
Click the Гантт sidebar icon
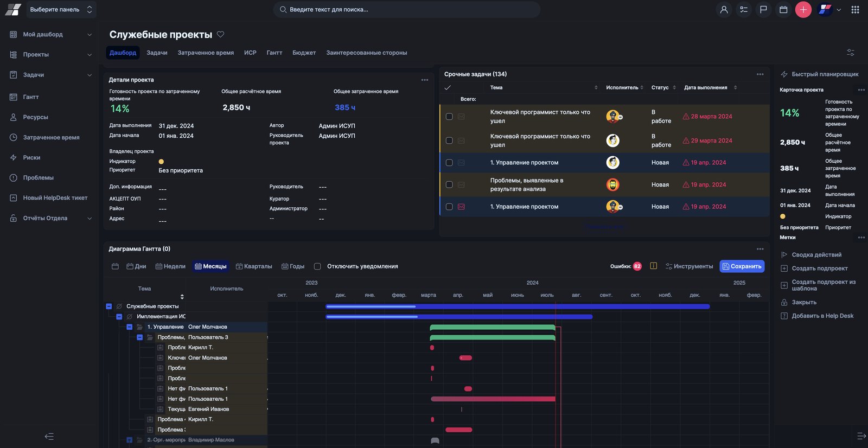14,97
